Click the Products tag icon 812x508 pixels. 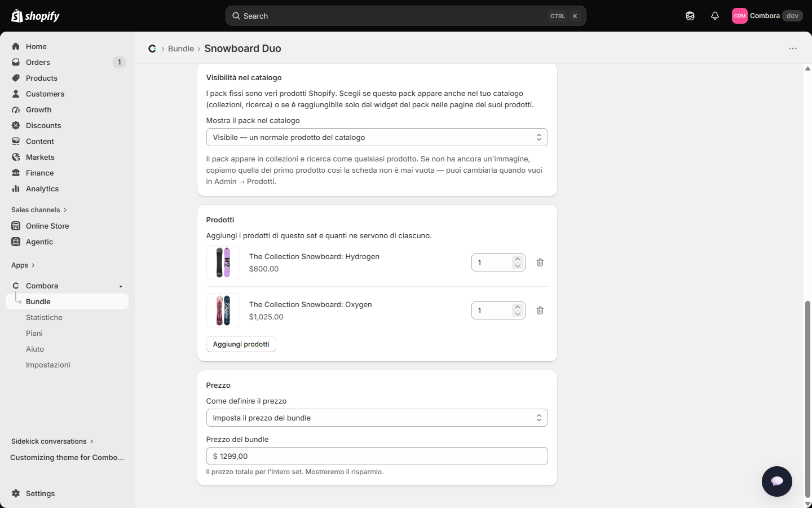tap(16, 78)
